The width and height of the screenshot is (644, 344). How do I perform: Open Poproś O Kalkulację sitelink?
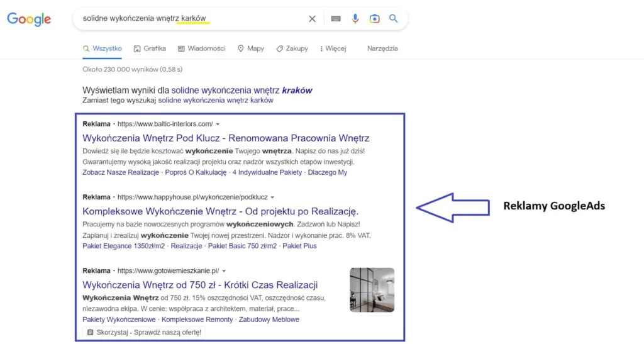point(196,172)
